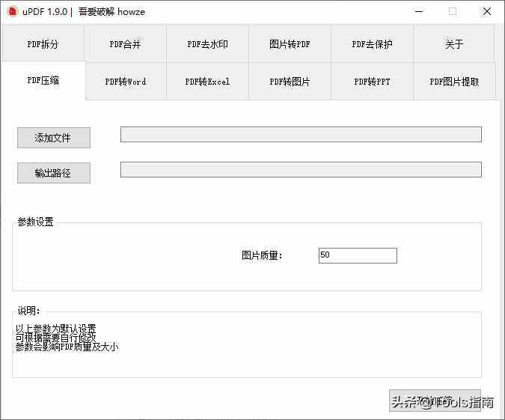The width and height of the screenshot is (505, 420).
Task: Open the PDF去保护 tab
Action: tap(372, 44)
